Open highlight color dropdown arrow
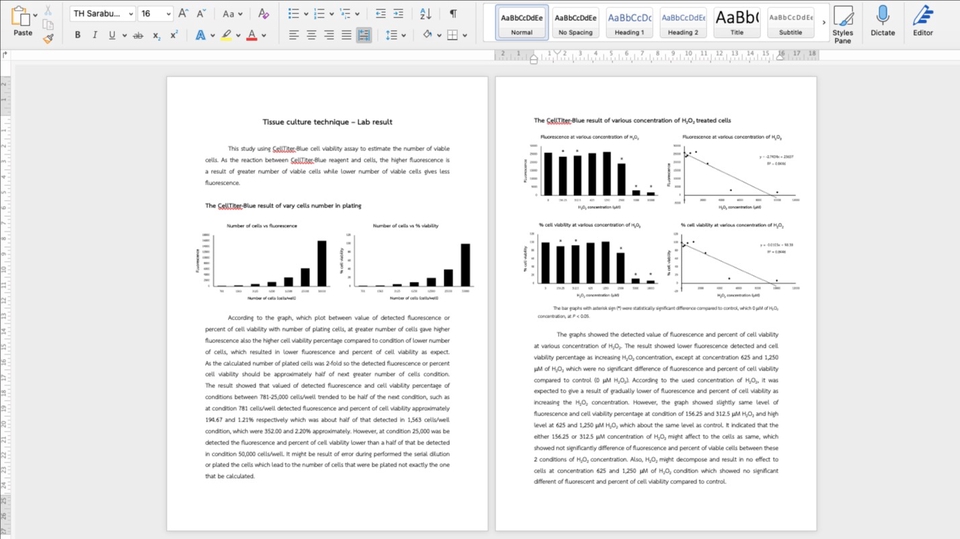The width and height of the screenshot is (960, 539). coord(238,36)
